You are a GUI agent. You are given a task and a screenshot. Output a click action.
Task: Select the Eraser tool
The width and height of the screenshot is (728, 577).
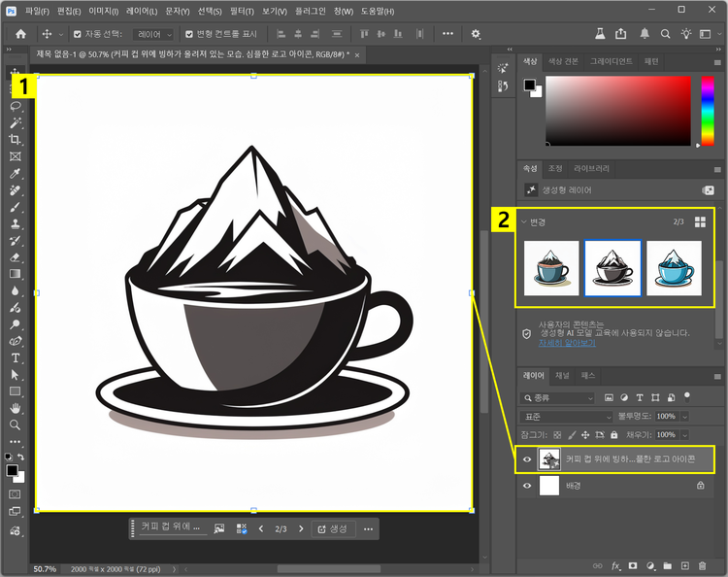click(x=16, y=257)
